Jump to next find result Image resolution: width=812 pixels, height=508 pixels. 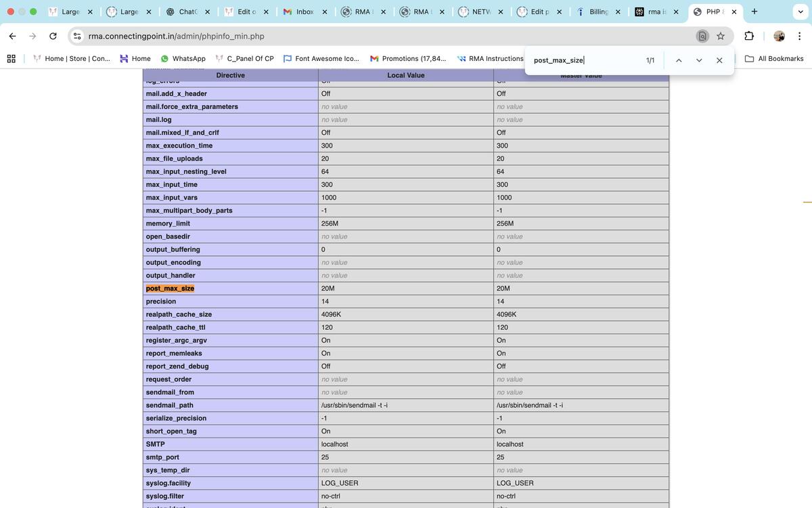tap(699, 60)
